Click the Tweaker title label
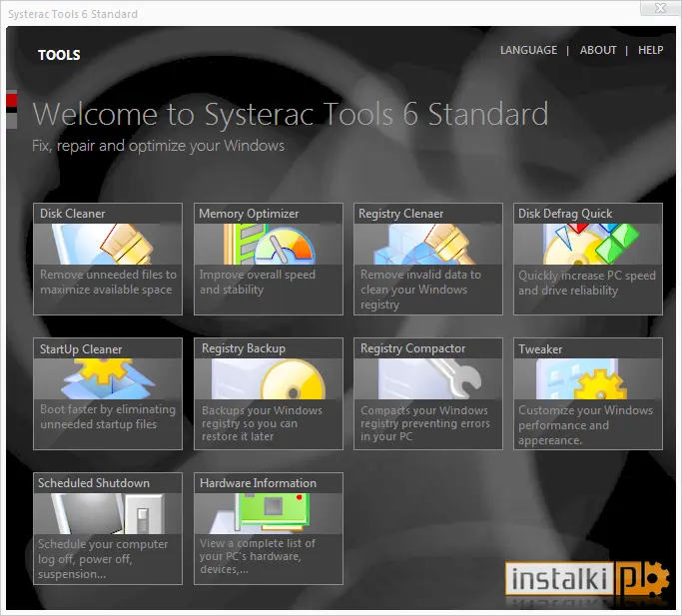Screen dimensions: 682x616 (x=540, y=349)
